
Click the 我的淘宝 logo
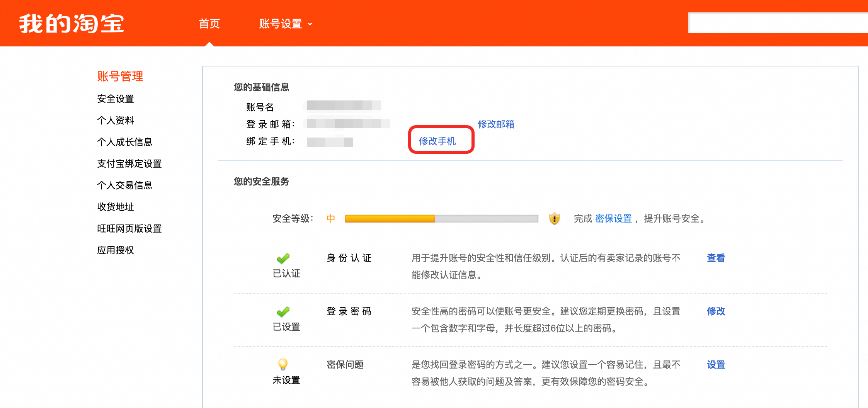(x=71, y=24)
